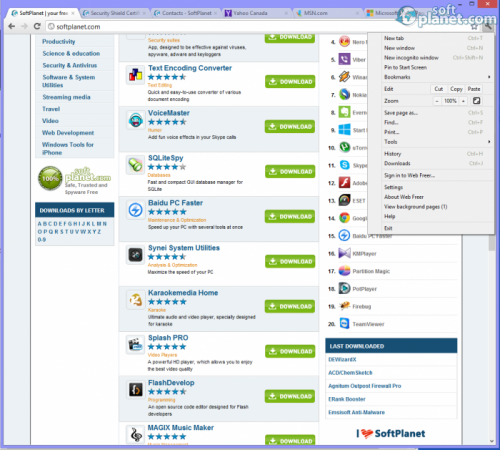Open FlashDevelop app icon
The width and height of the screenshot is (500, 450).
coord(136,390)
